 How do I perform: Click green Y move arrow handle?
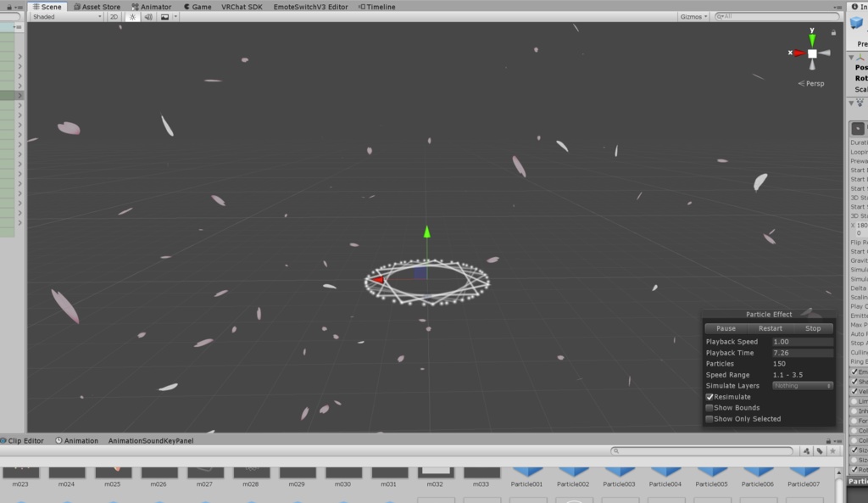pos(427,232)
